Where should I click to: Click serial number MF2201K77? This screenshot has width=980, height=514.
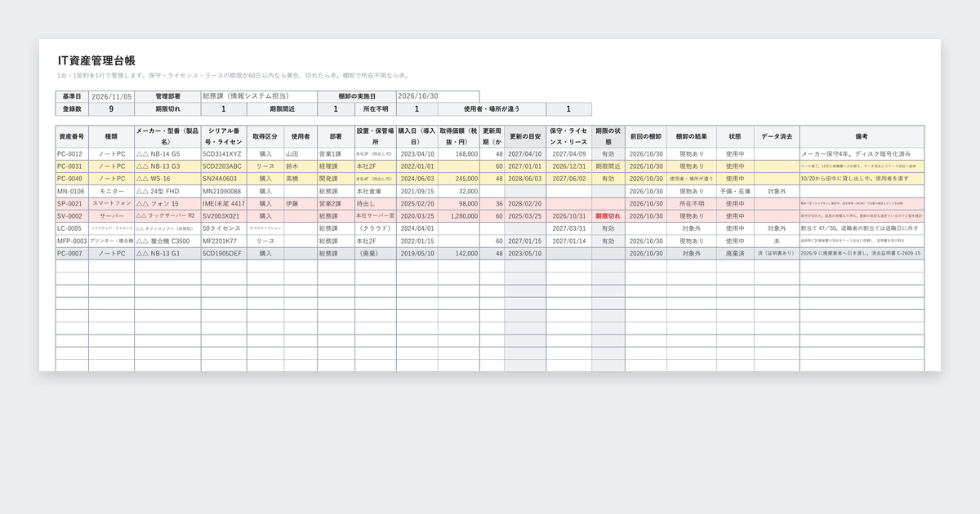[x=224, y=241]
